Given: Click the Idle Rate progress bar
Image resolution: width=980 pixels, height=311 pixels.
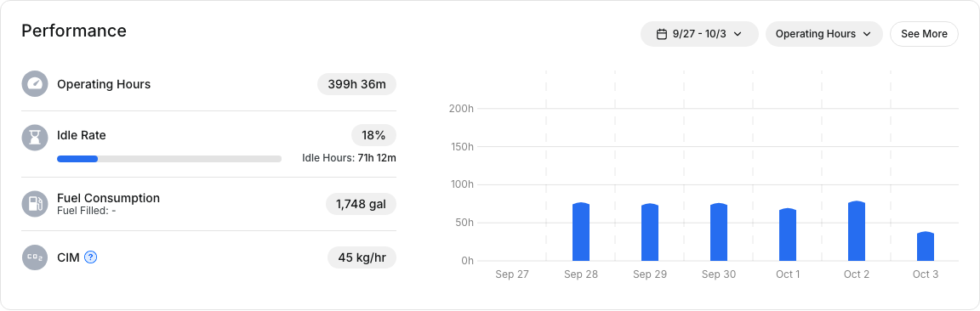Looking at the screenshot, I should point(169,159).
